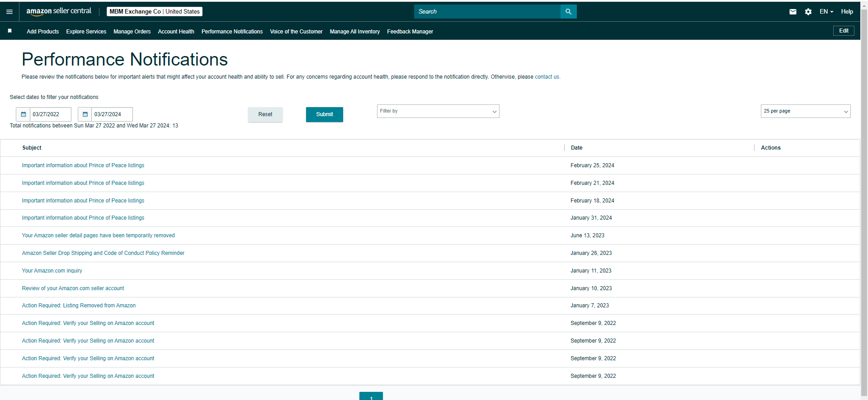Open Voice of the Customer menu item
This screenshot has height=400, width=868.
tap(296, 32)
